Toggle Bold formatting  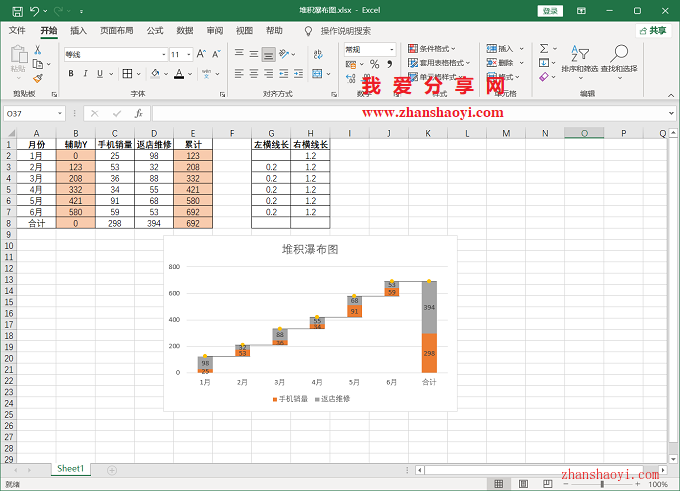tap(71, 74)
